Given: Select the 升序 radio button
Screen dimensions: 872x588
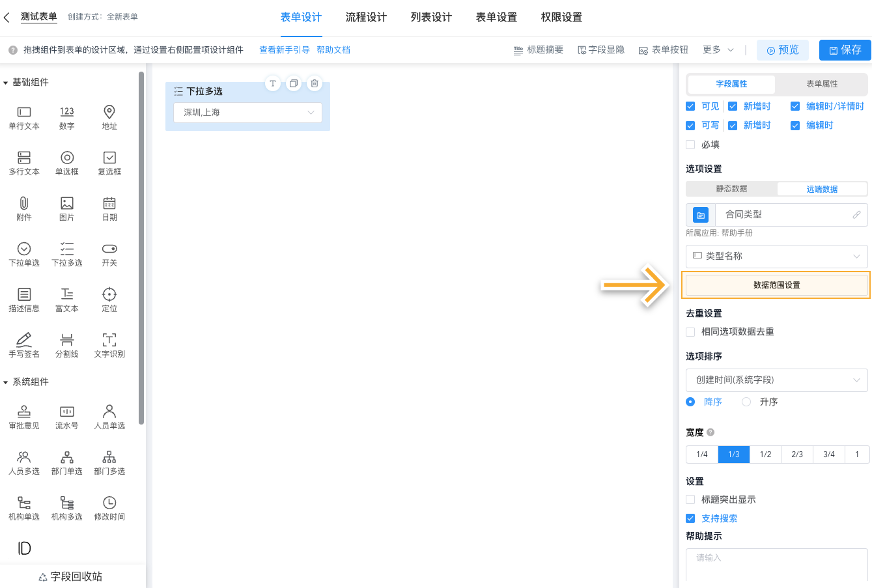Looking at the screenshot, I should (746, 402).
